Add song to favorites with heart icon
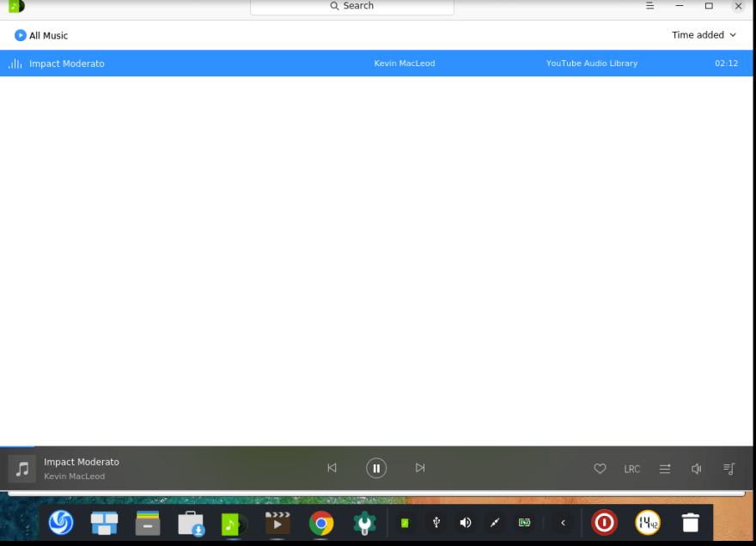 (600, 469)
